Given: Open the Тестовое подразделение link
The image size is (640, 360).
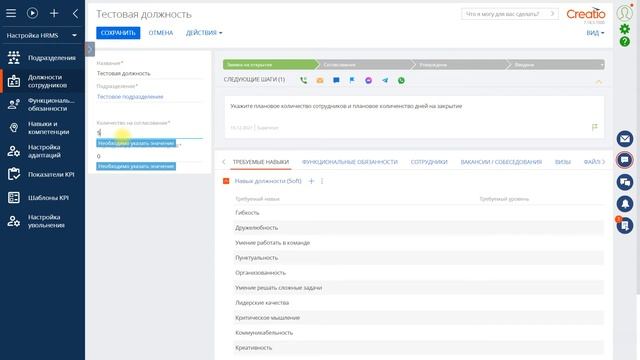Looking at the screenshot, I should point(130,97).
